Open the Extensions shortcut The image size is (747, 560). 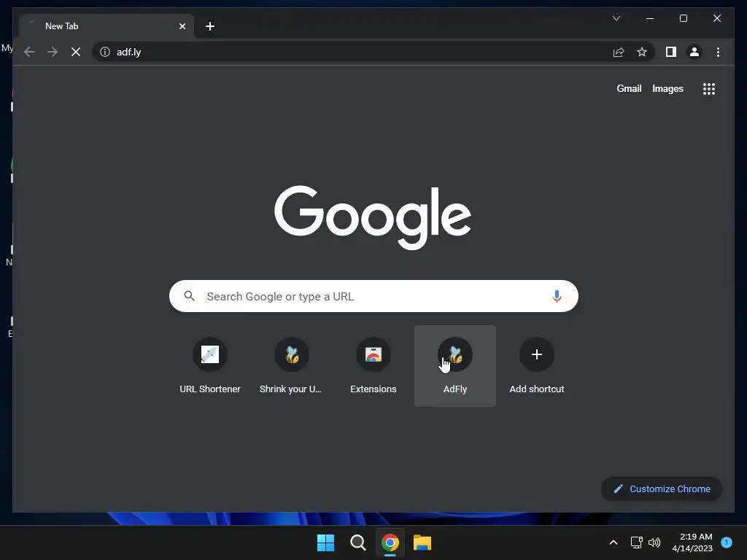[373, 366]
